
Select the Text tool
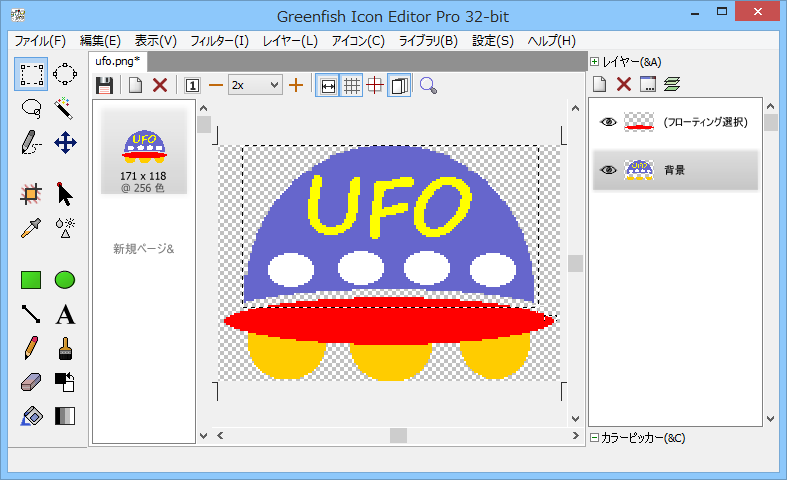point(65,315)
